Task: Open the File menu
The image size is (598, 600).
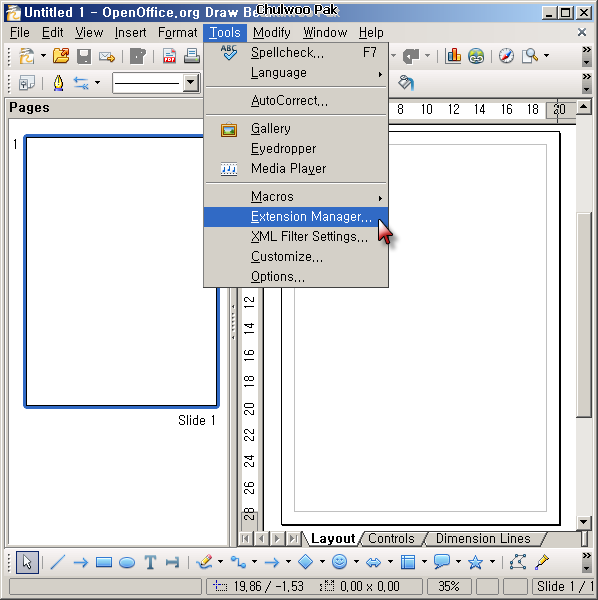Action: pos(20,33)
